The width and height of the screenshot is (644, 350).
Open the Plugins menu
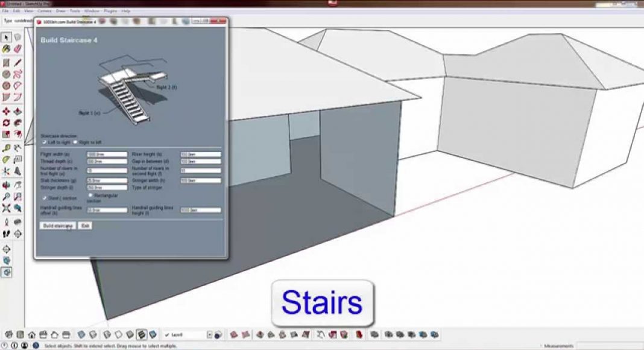(110, 11)
